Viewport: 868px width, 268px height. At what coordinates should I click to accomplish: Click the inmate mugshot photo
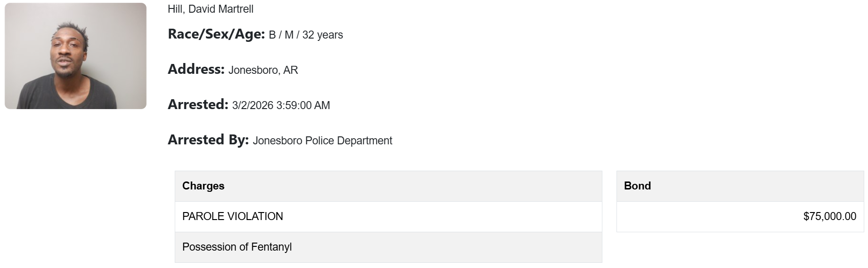pyautogui.click(x=75, y=56)
